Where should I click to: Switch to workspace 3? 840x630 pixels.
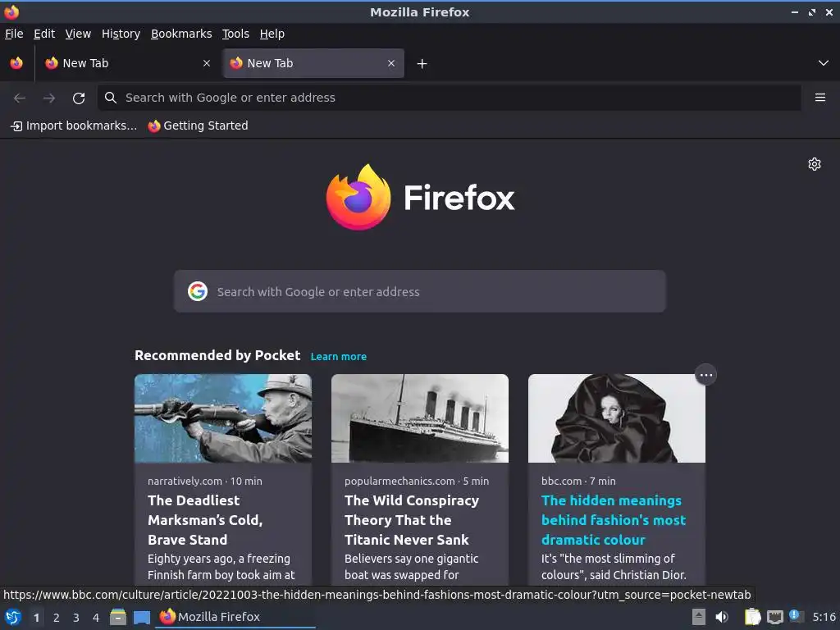(x=76, y=618)
